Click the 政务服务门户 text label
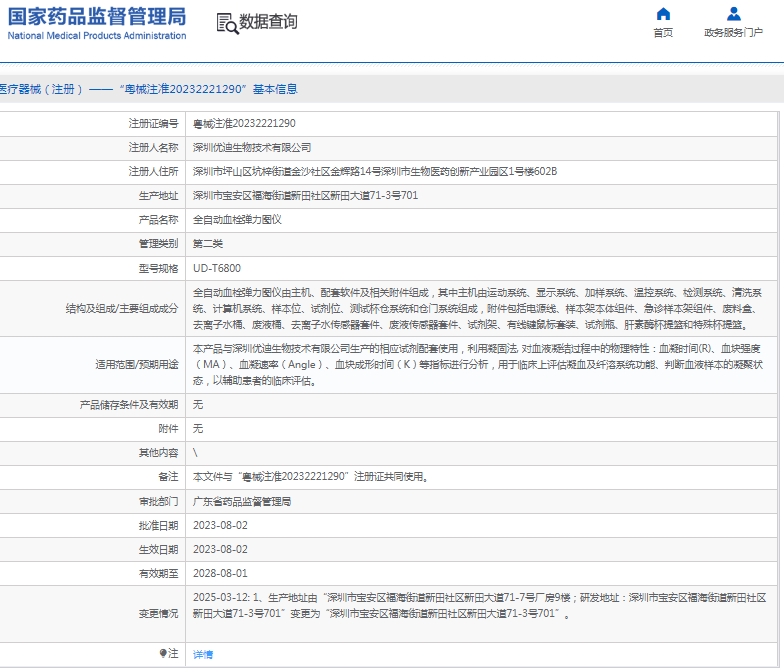 point(734,32)
